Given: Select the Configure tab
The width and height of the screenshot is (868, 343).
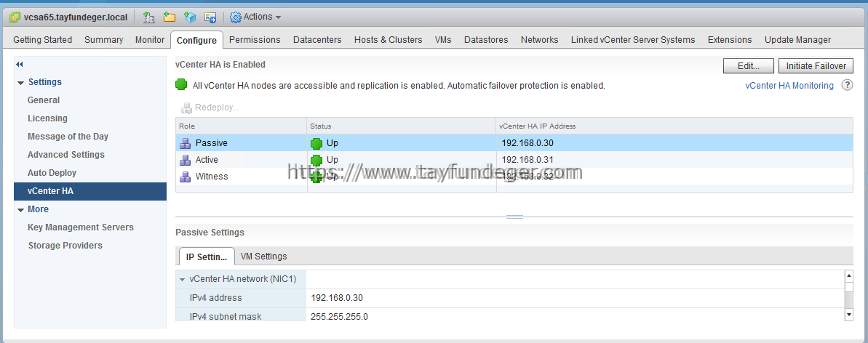Looking at the screenshot, I should click(196, 41).
